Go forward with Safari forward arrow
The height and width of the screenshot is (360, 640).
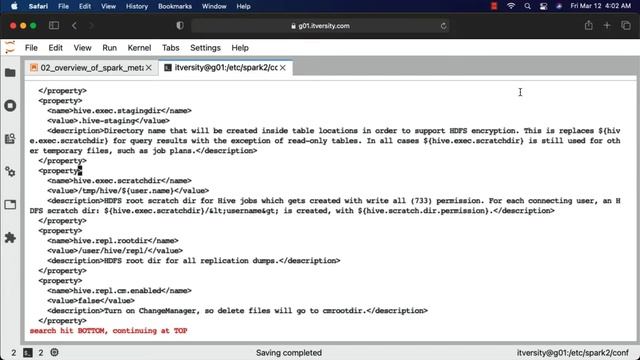[91, 25]
